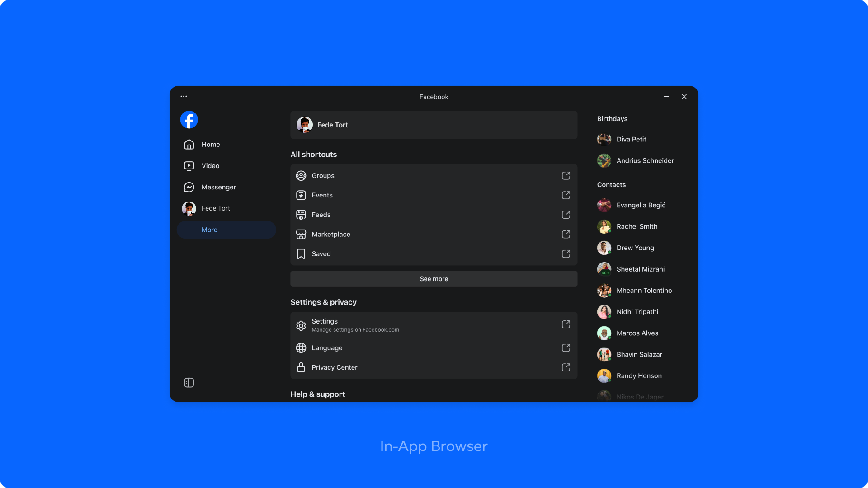868x488 pixels.
Task: Expand shortcuts with See more button
Action: pos(434,279)
